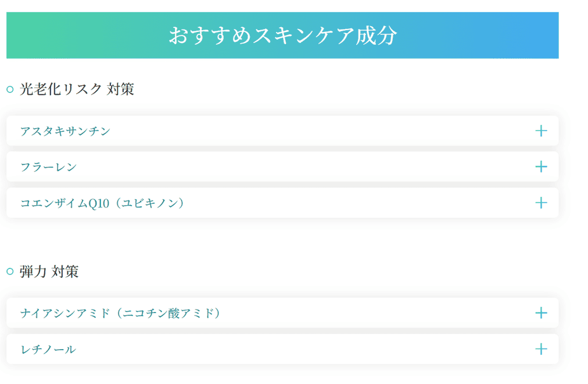The width and height of the screenshot is (588, 384).
Task: Expand the アスタキサンチン label text
Action: coord(65,131)
